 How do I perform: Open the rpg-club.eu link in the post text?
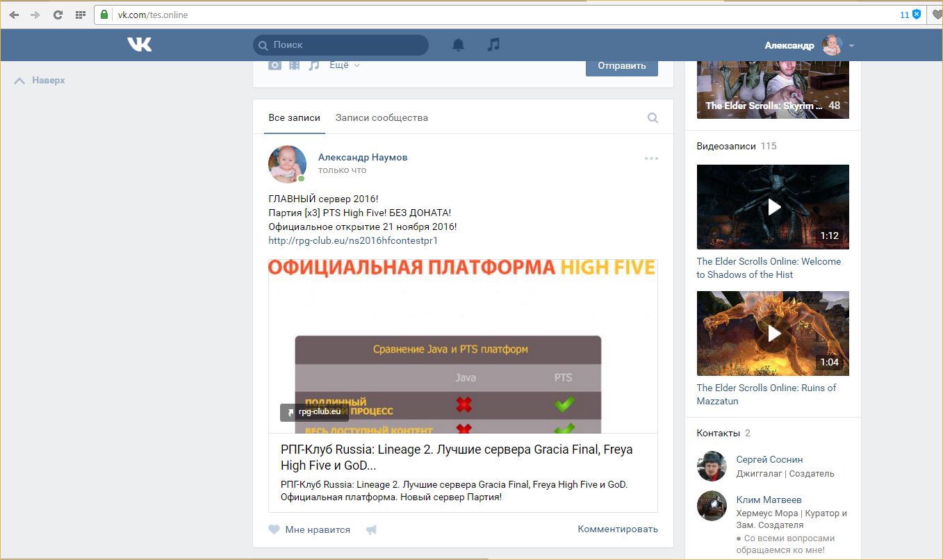coord(353,240)
